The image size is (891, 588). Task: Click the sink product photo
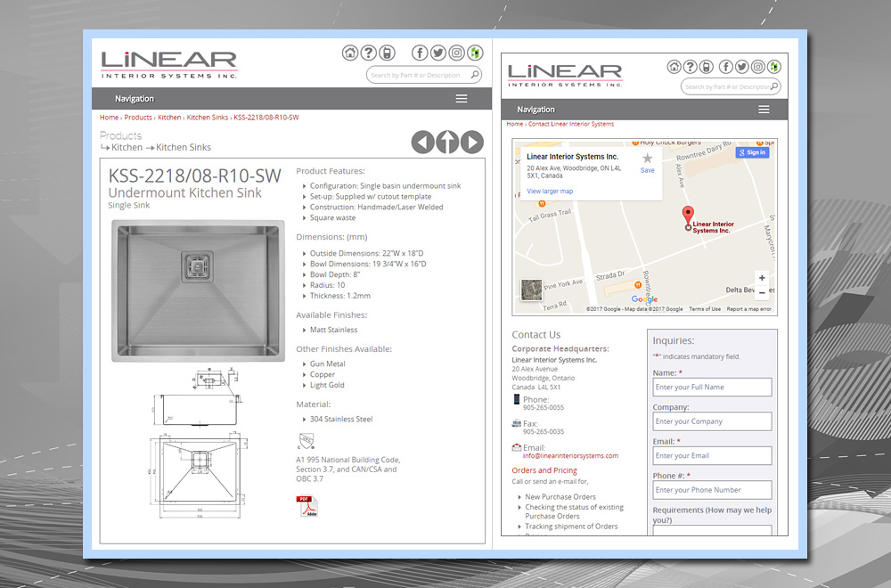pyautogui.click(x=199, y=290)
